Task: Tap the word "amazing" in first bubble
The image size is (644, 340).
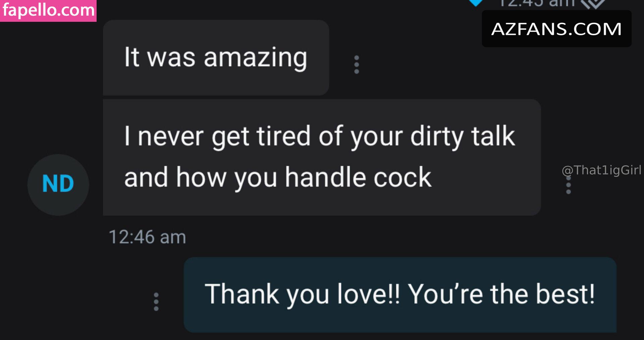Action: pos(256,58)
